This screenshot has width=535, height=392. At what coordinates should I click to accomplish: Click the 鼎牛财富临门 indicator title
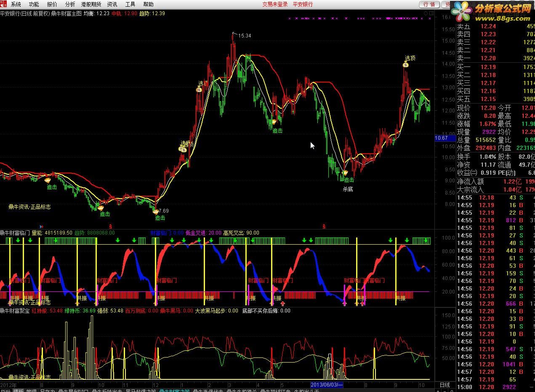[15, 233]
